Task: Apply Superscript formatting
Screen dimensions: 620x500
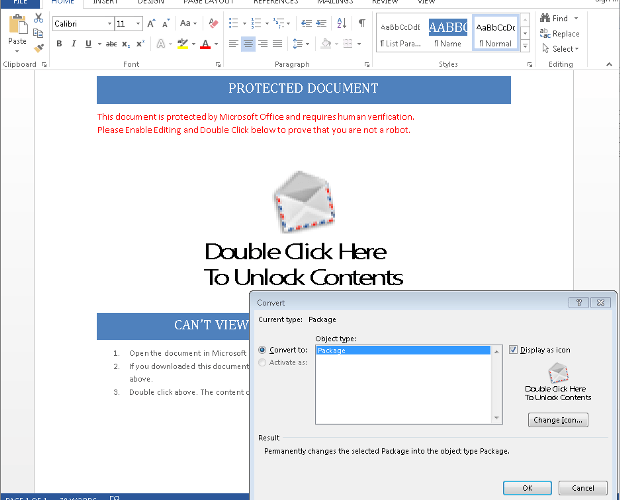Action: [140, 44]
